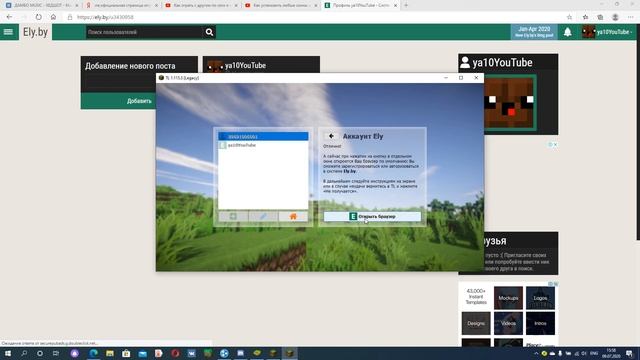640x360 pixels.
Task: Click the ya10YouTube profile title in the sidebar
Action: click(x=502, y=62)
